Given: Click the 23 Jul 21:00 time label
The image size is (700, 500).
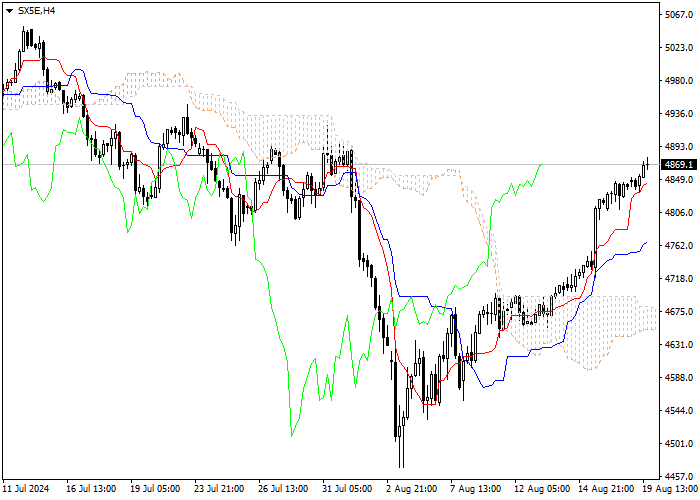Looking at the screenshot, I should tap(220, 489).
